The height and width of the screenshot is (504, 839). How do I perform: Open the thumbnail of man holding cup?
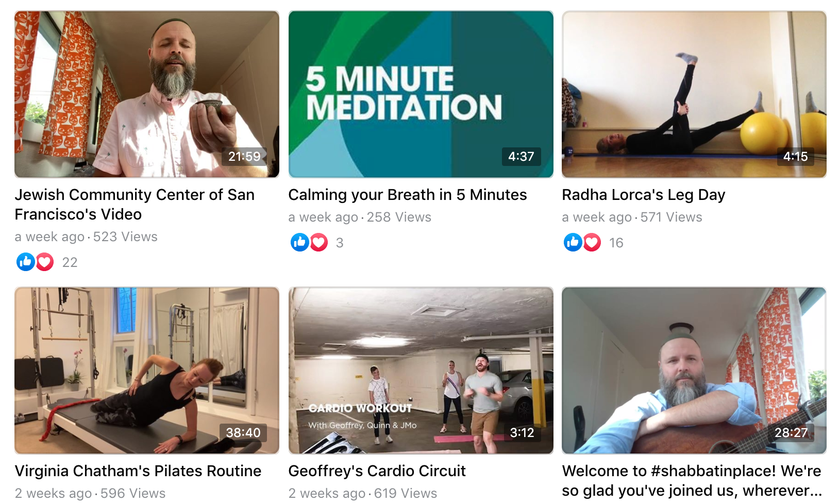click(147, 94)
